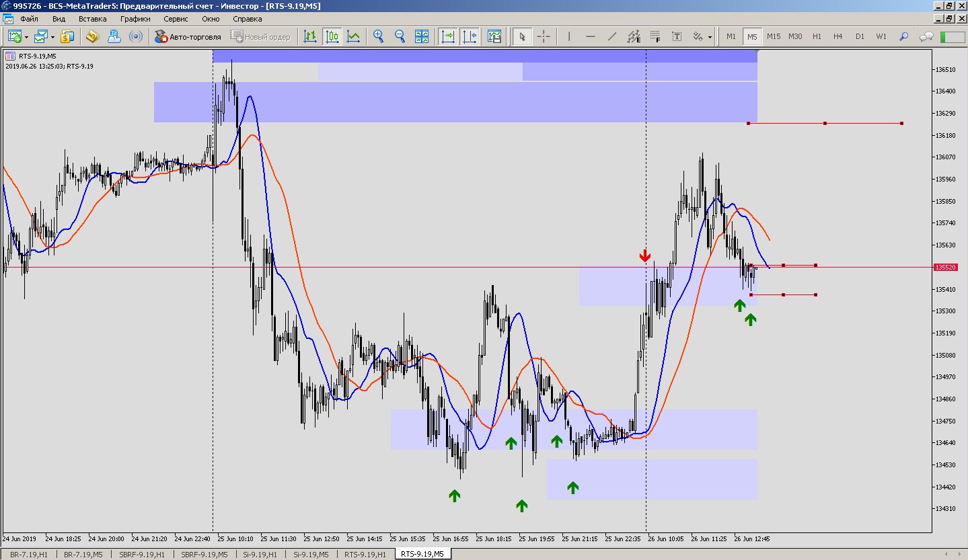The height and width of the screenshot is (560, 968).
Task: Click the chart window menu icon beside Файл
Action: click(x=7, y=19)
